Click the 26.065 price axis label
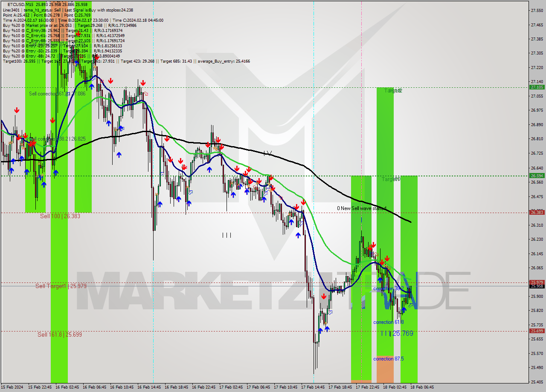The image size is (546, 392). (x=537, y=268)
